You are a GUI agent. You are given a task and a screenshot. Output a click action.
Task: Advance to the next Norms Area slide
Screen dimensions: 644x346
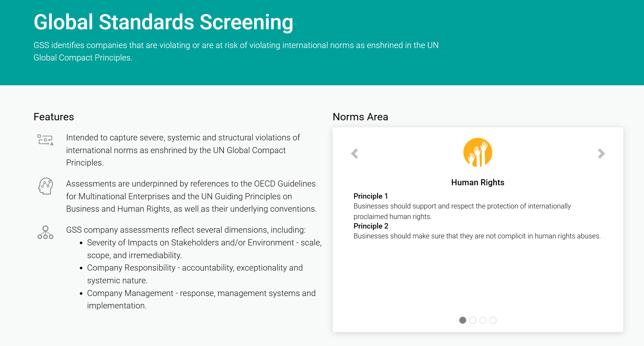(x=601, y=153)
